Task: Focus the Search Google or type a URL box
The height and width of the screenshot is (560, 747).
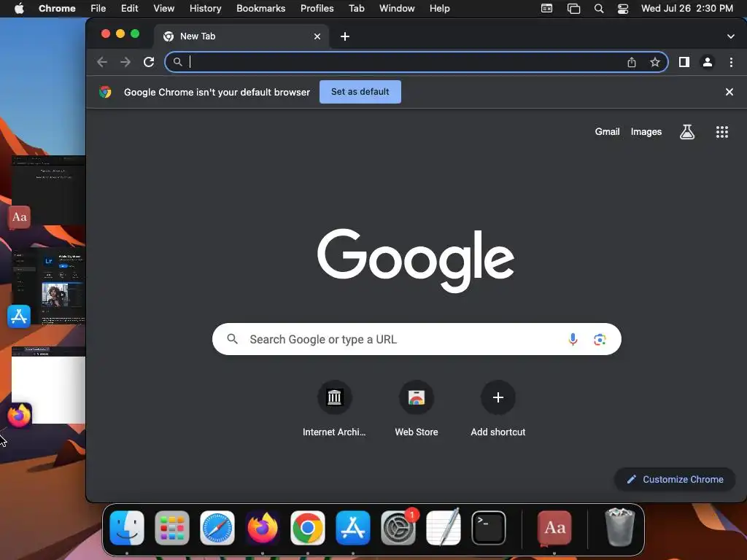Action: [x=417, y=339]
